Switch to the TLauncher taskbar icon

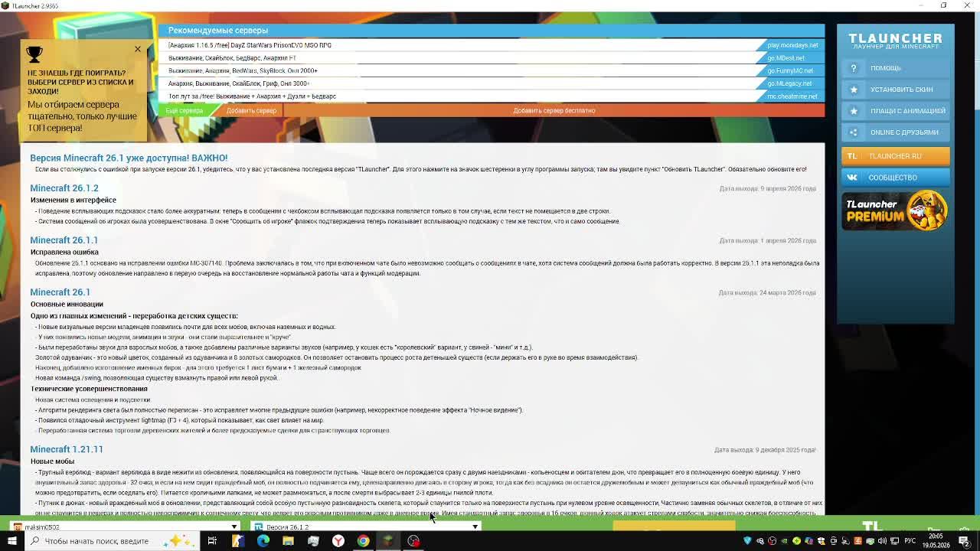coord(388,541)
